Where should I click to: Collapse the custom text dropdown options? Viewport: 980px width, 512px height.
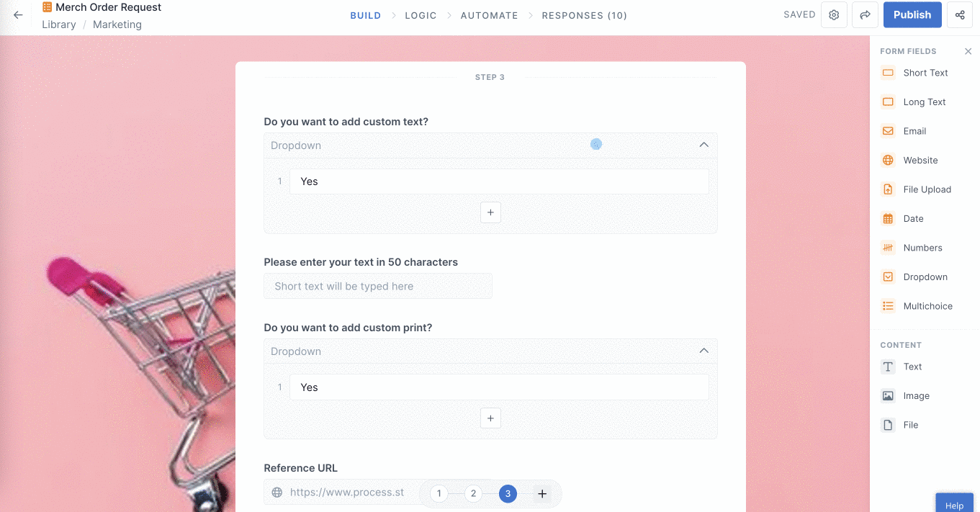703,145
